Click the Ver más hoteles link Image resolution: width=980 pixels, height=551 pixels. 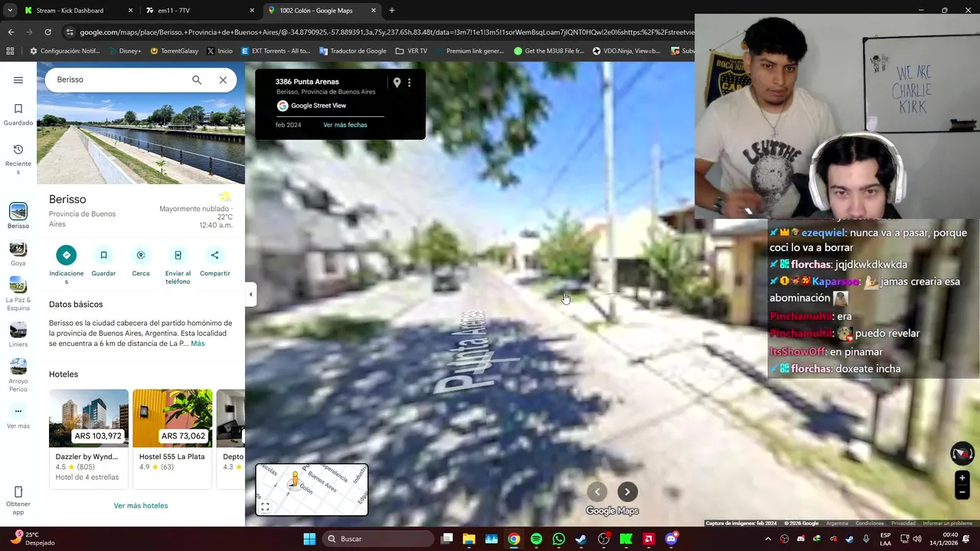coord(141,506)
